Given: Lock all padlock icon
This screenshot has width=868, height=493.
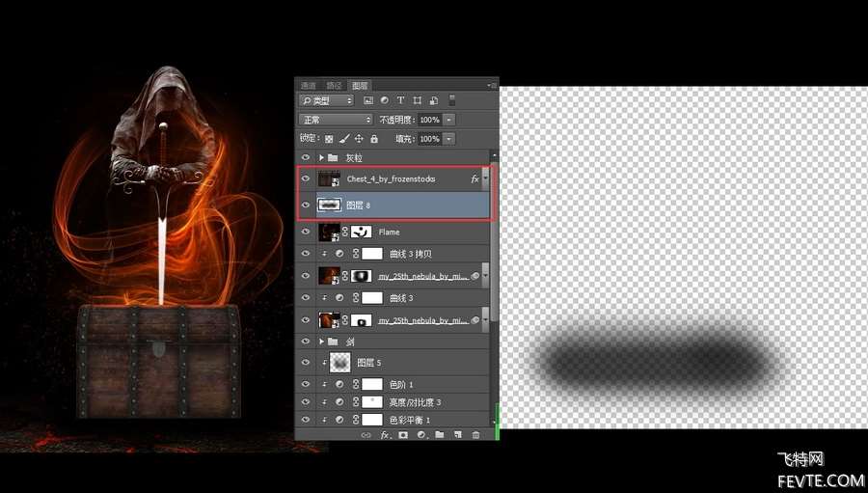Looking at the screenshot, I should pyautogui.click(x=374, y=139).
